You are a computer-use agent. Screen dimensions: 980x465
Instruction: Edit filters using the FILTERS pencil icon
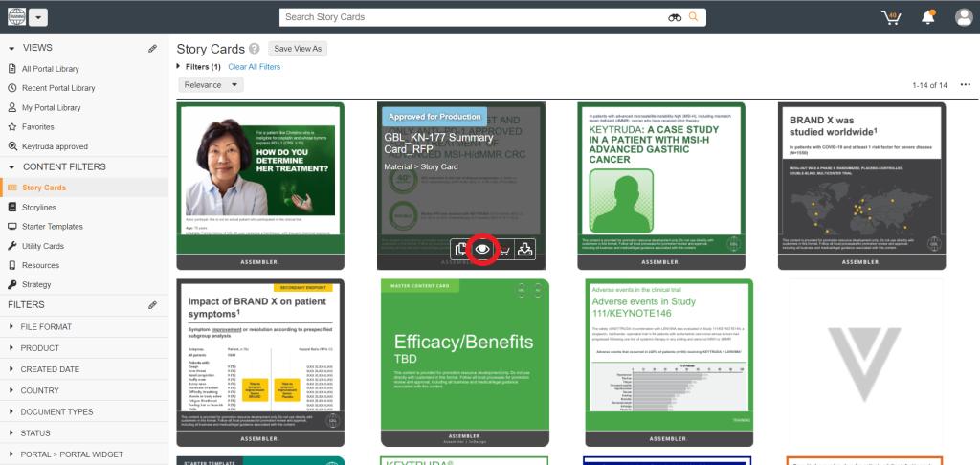click(152, 305)
